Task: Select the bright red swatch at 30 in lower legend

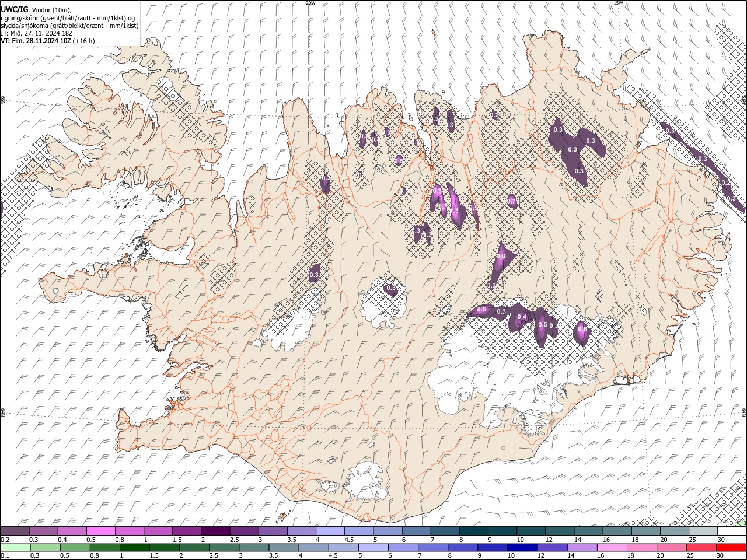Action: tap(731, 548)
